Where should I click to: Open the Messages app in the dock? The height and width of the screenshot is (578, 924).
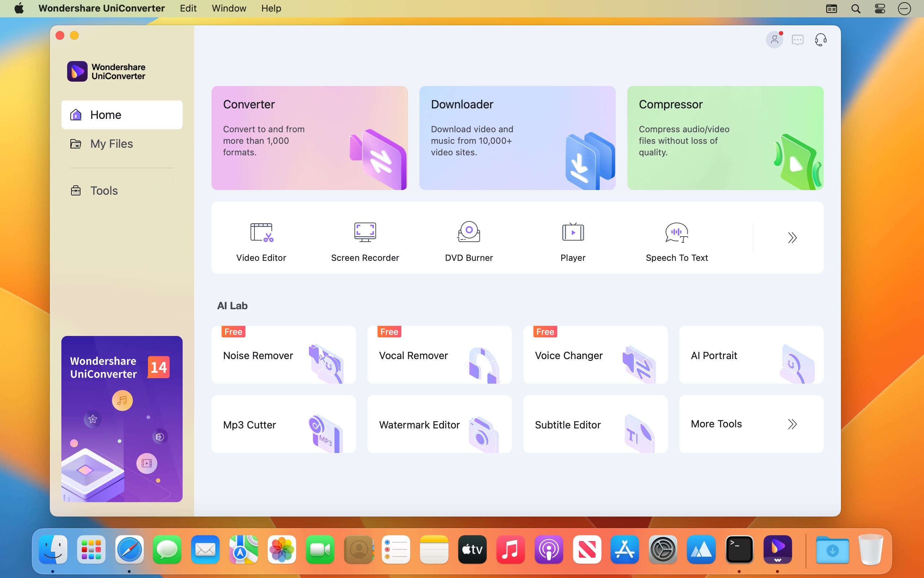(x=167, y=549)
